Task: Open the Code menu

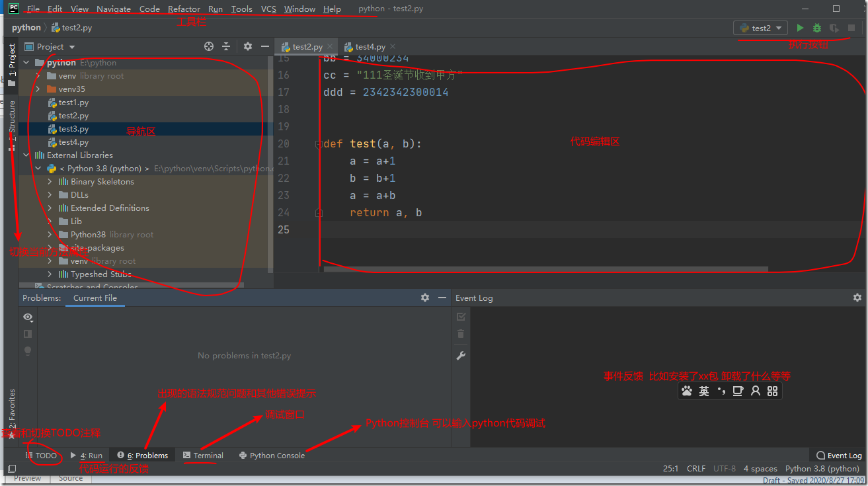Action: point(149,9)
